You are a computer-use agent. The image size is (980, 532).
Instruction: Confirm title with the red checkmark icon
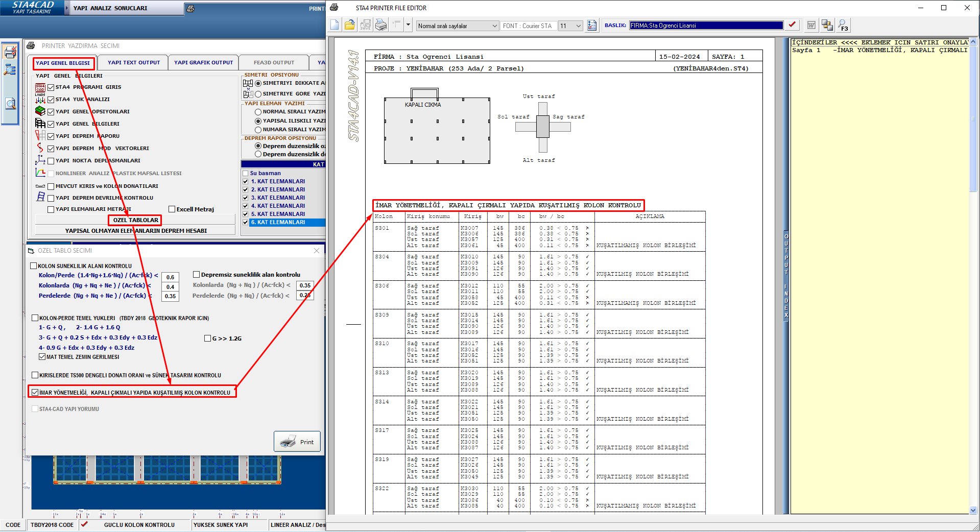tap(792, 25)
